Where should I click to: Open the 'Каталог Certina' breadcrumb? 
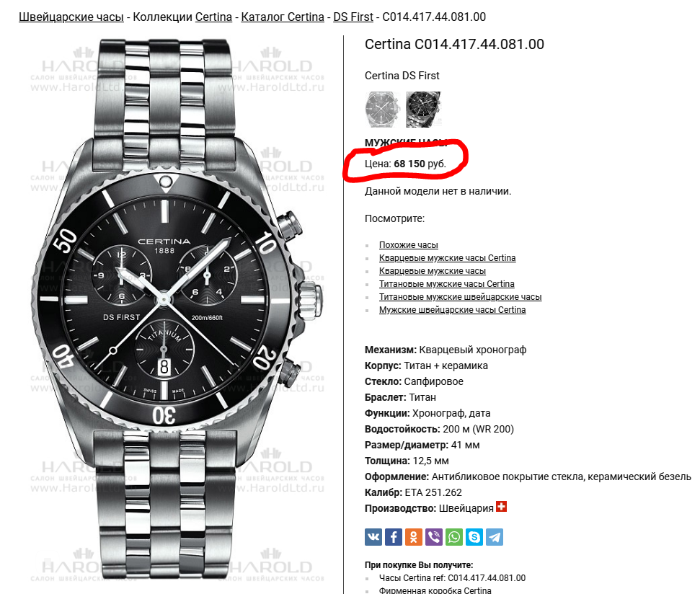tap(283, 17)
